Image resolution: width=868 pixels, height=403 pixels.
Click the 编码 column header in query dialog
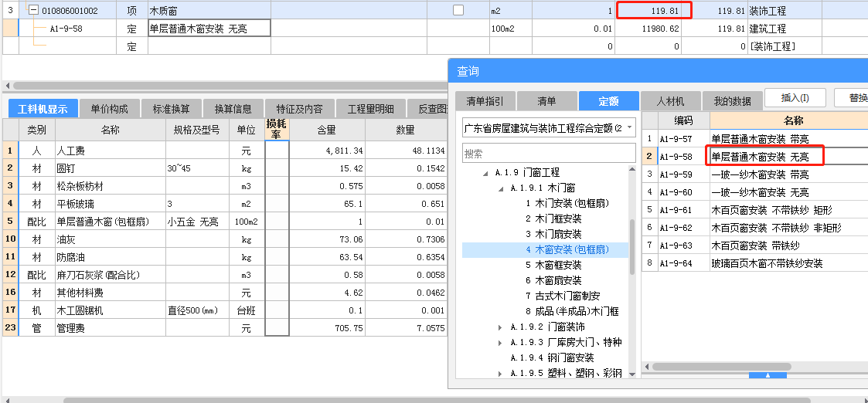[684, 120]
